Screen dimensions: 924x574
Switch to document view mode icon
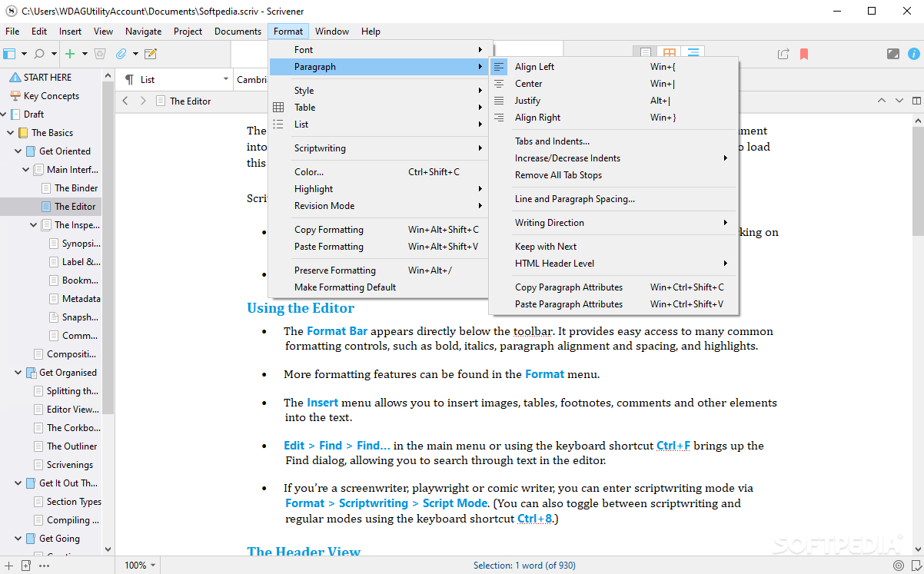point(646,53)
